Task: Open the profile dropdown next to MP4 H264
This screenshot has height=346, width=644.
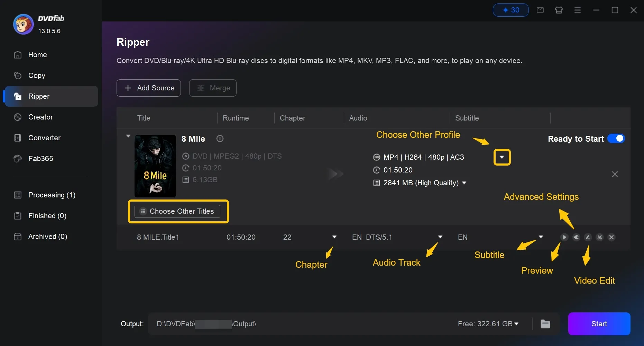Action: pos(502,157)
